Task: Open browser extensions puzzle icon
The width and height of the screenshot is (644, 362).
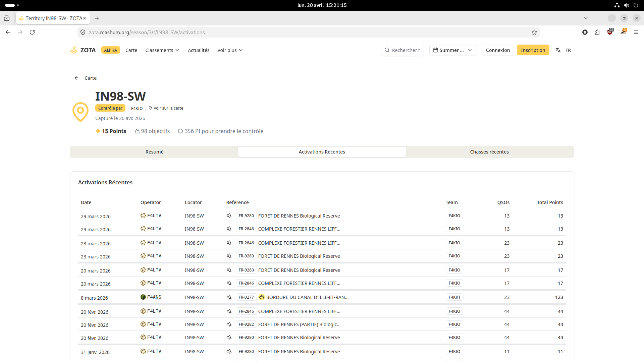Action: (x=597, y=33)
